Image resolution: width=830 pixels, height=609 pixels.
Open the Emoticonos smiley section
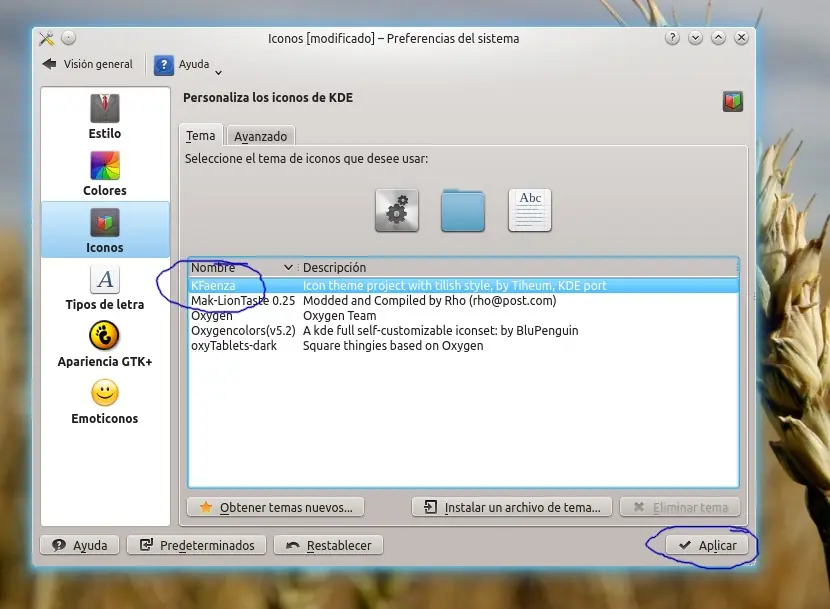click(x=105, y=401)
